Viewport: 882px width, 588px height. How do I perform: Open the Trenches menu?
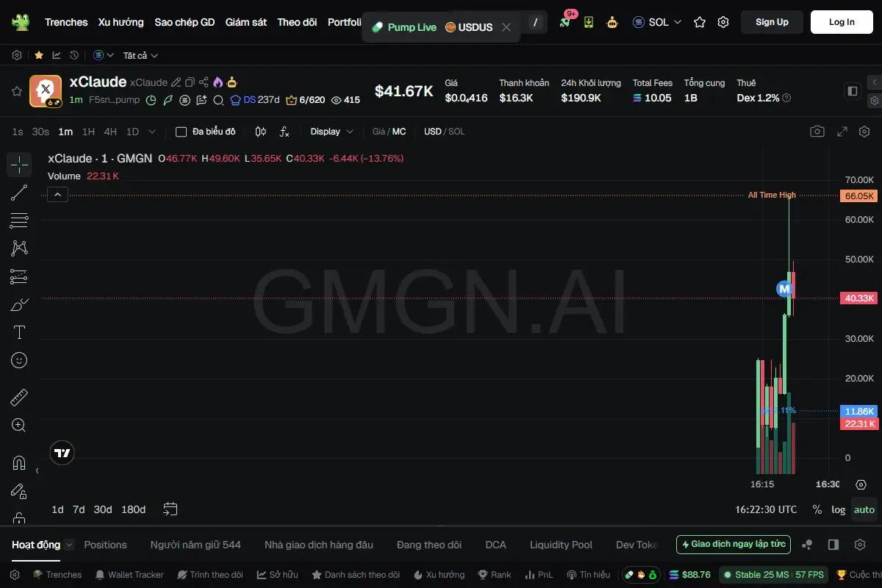pyautogui.click(x=66, y=22)
